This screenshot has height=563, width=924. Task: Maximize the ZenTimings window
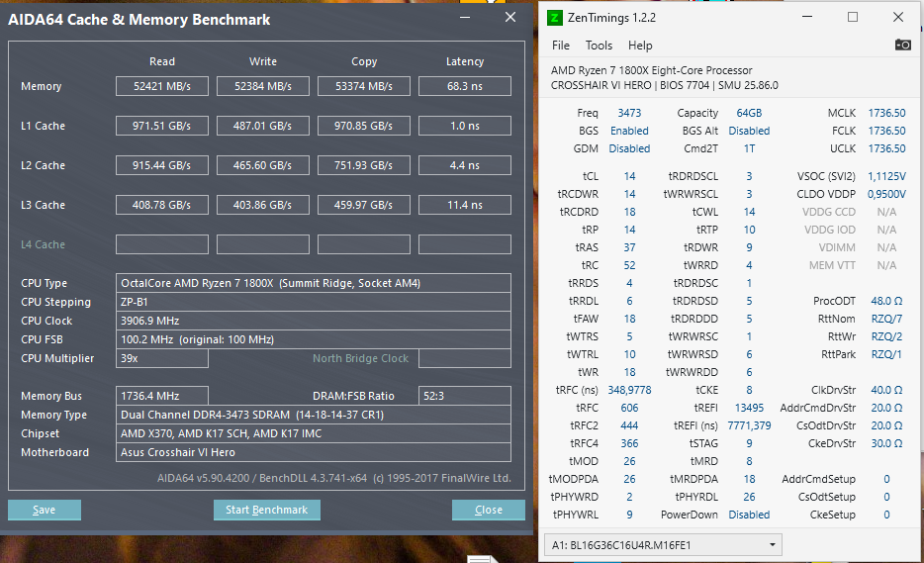tap(853, 17)
